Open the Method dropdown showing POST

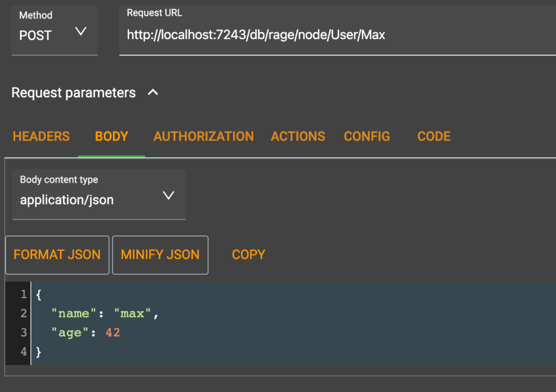tap(54, 32)
